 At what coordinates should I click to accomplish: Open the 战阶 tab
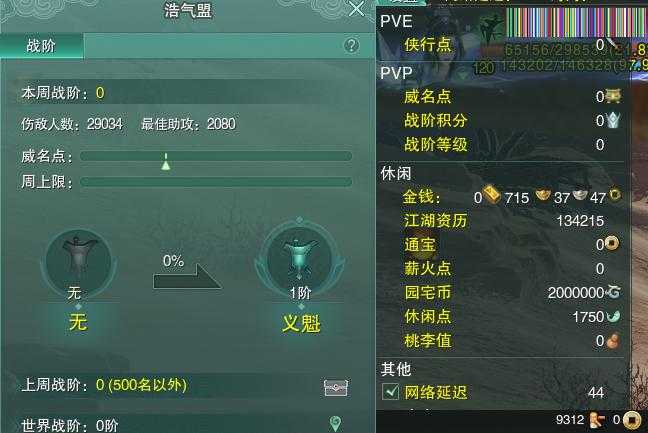point(41,46)
